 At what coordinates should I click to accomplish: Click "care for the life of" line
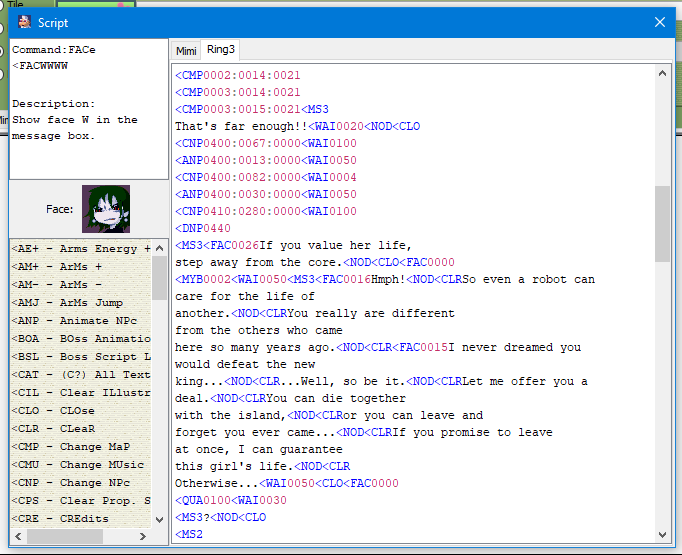pyautogui.click(x=244, y=296)
